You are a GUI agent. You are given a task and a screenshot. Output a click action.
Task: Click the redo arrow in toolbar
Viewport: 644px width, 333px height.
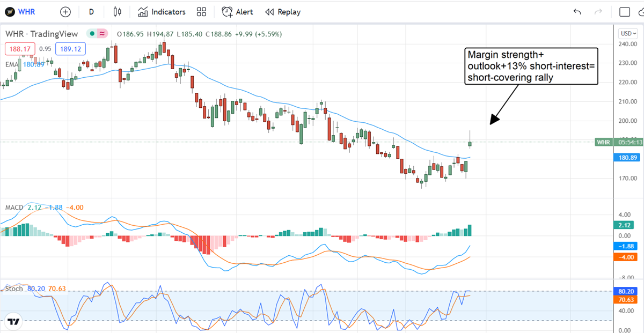tap(598, 12)
